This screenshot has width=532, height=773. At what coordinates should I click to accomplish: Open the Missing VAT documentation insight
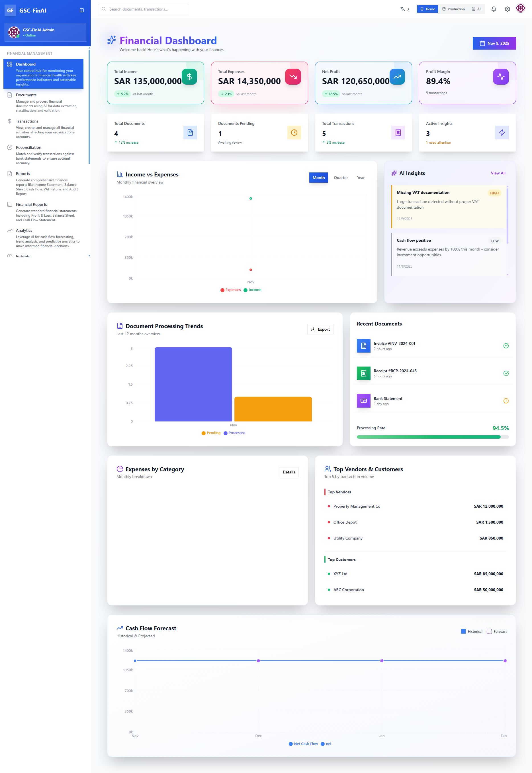tap(448, 207)
